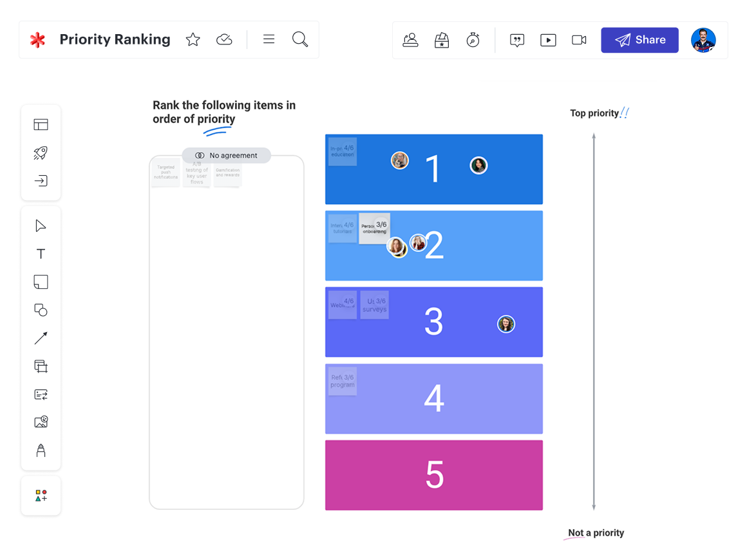Select the sticky note tool
Viewport: 747px width, 560px height.
41,282
